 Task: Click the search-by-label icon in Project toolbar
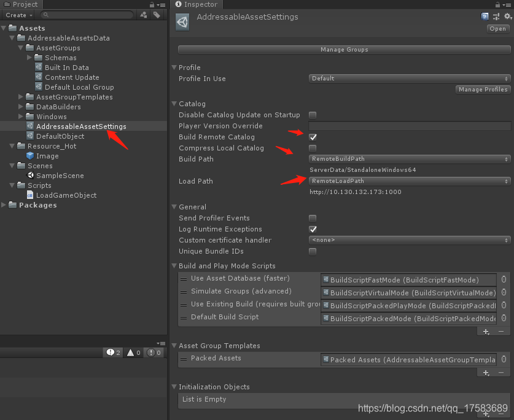pos(156,14)
